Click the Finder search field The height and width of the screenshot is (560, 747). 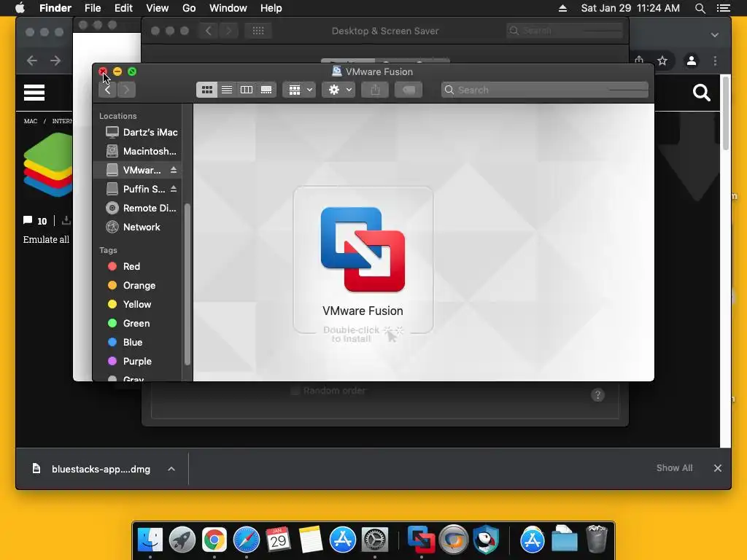pos(544,90)
